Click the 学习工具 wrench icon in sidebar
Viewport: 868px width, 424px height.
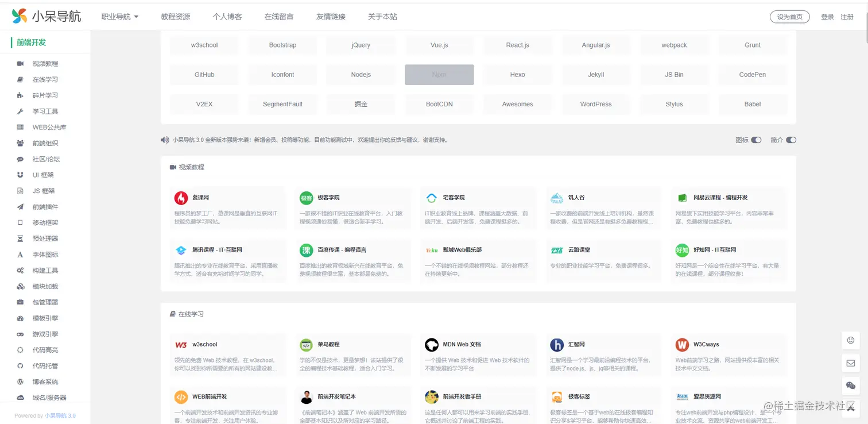[x=20, y=111]
